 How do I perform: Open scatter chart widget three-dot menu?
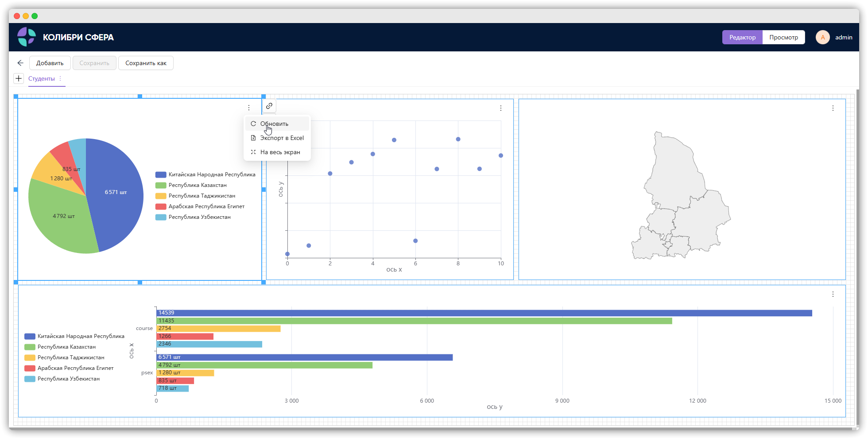pos(501,108)
